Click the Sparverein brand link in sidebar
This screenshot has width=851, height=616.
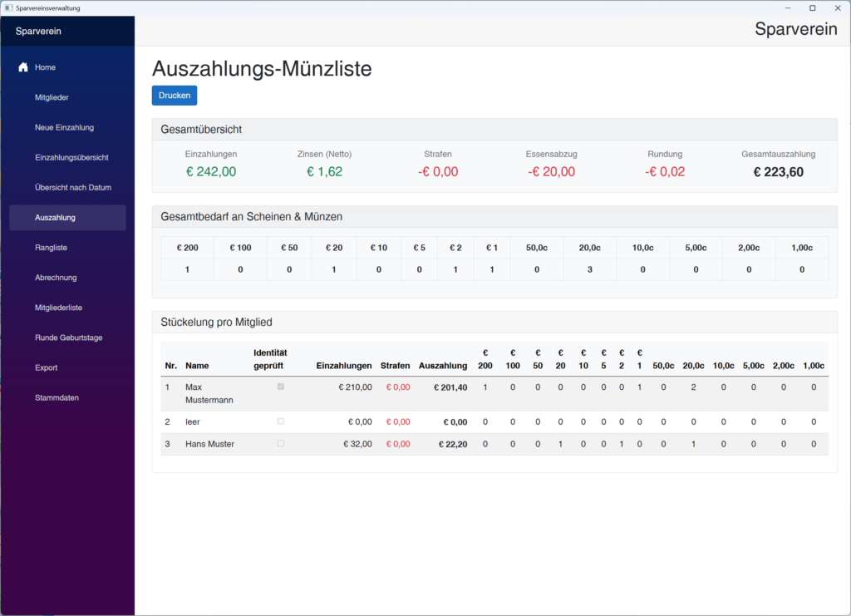(x=38, y=32)
